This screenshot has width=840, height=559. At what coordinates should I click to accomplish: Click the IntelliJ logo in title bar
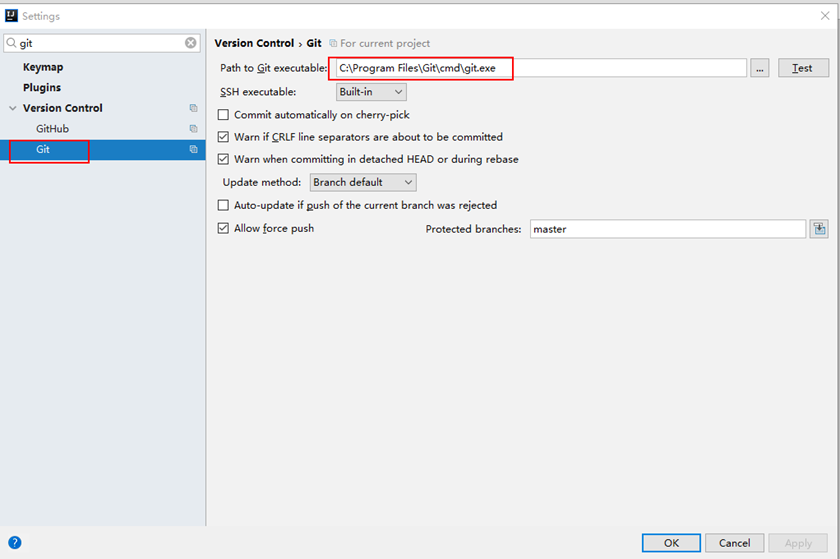11,16
